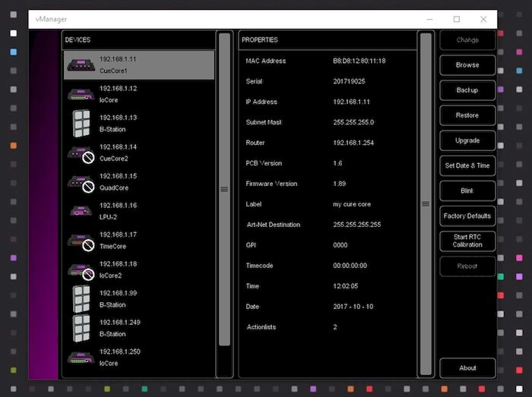
Task: Click the QuadCore unavailable device icon
Action: (x=81, y=184)
